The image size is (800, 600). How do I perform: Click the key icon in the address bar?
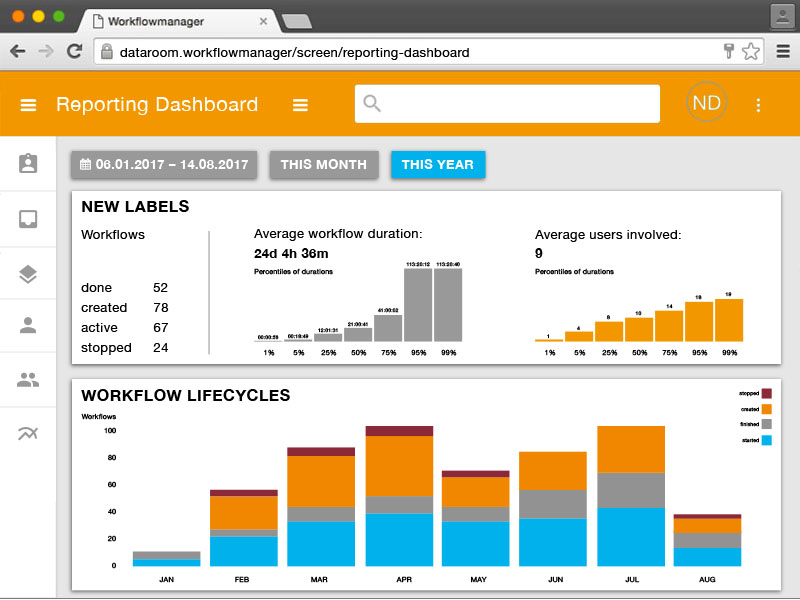click(729, 51)
